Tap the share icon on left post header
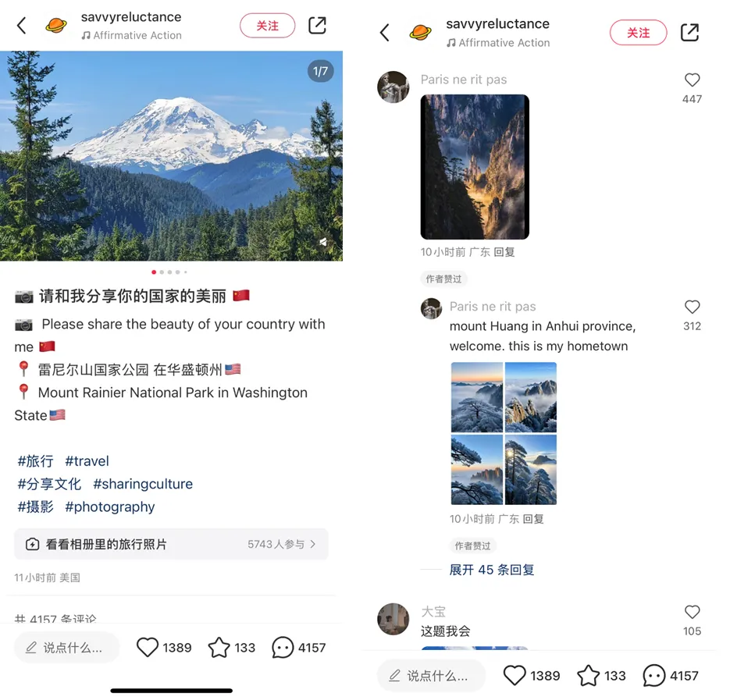 317,26
